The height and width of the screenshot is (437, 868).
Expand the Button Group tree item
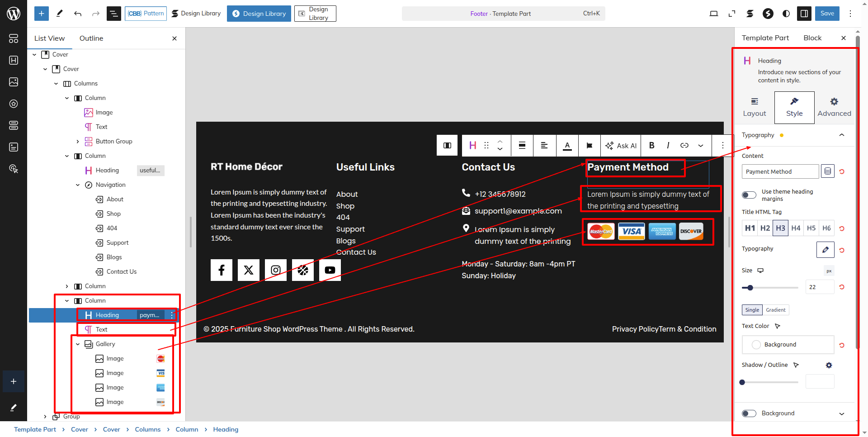pos(78,141)
